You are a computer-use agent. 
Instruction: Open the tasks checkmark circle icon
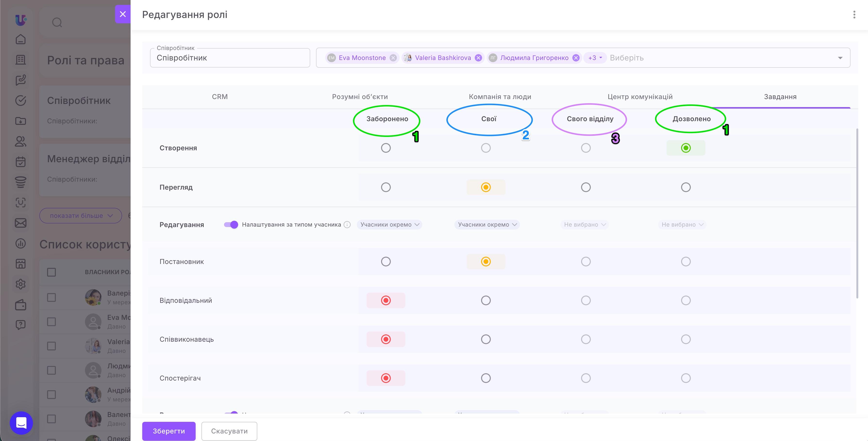pos(21,101)
